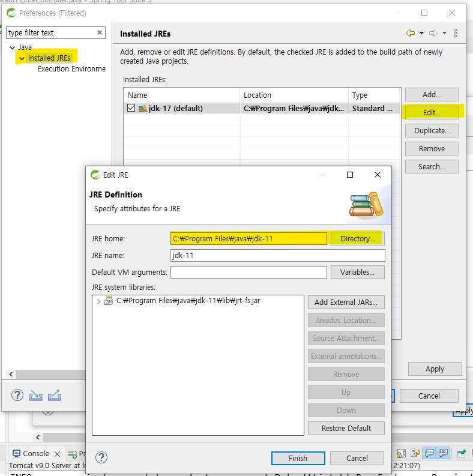This screenshot has height=476, width=473.
Task: Collapse the Java tree node
Action: click(13, 47)
